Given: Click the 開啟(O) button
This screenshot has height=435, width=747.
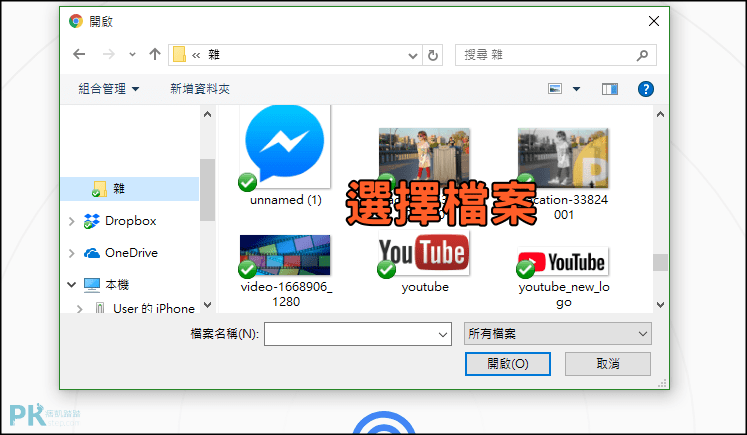Looking at the screenshot, I should (x=508, y=364).
